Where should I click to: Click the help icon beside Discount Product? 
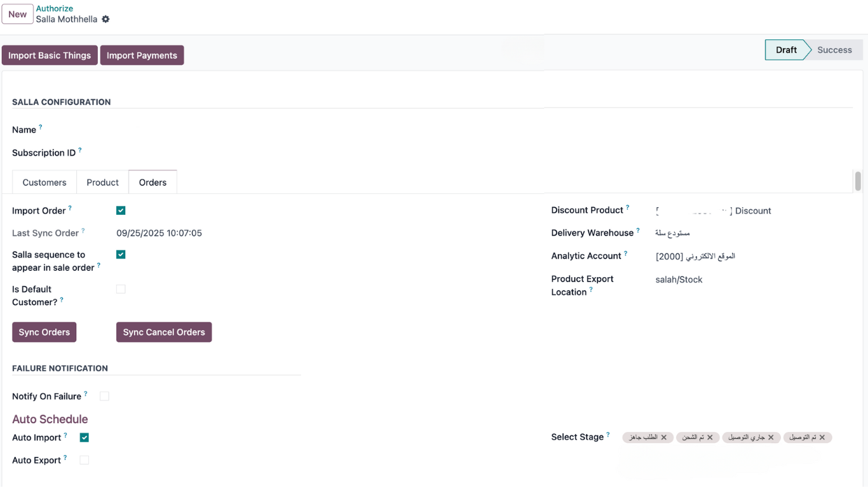coord(627,208)
